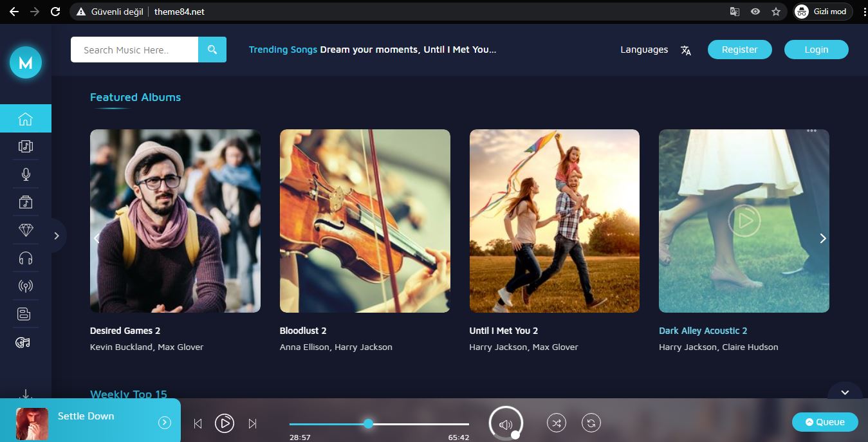
Task: Select Bloodlust 2 violin cover
Action: [x=365, y=221]
